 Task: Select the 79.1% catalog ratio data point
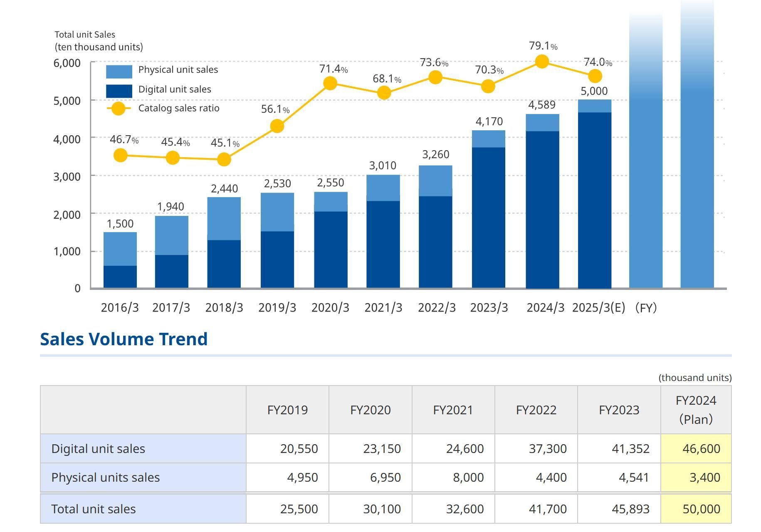click(x=541, y=62)
